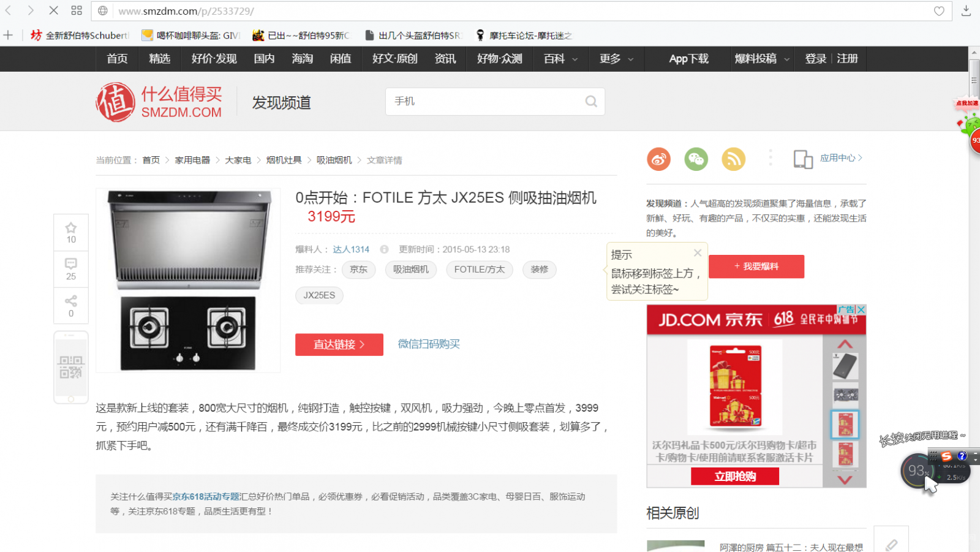The width and height of the screenshot is (980, 552).
Task: Click the search magnifier icon
Action: point(591,102)
